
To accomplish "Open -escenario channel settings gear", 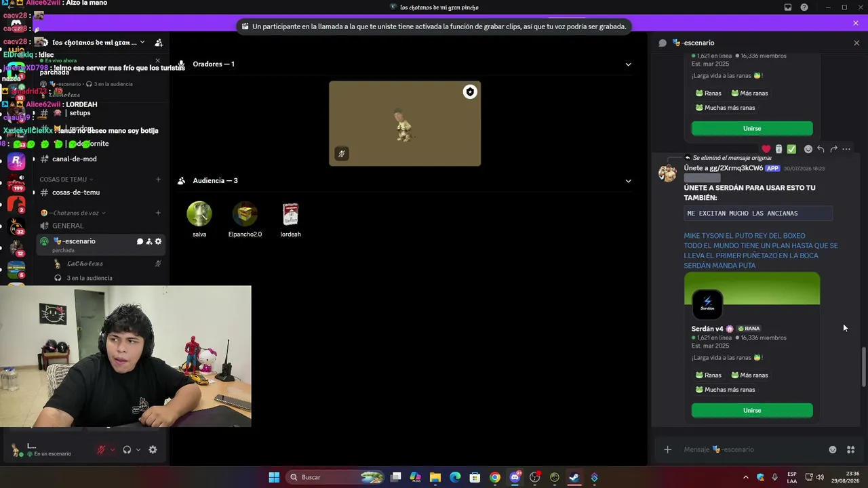I will 158,241.
